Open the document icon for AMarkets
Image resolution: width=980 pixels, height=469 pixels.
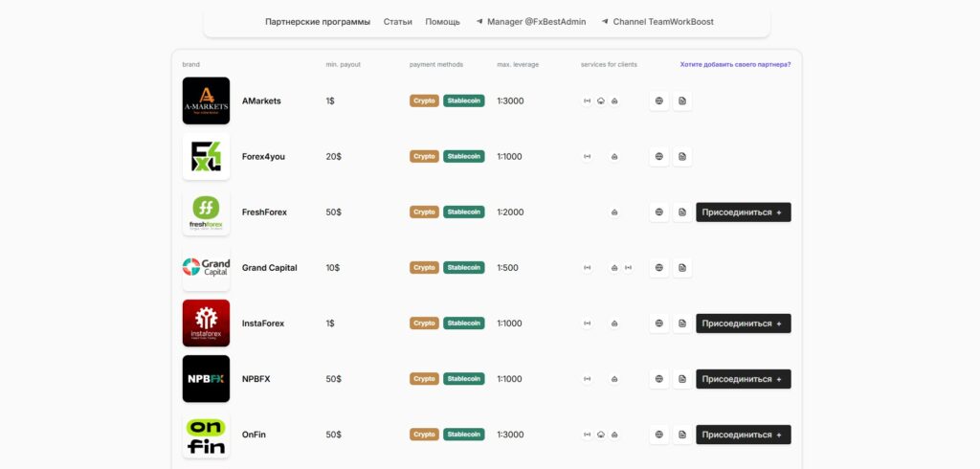click(x=681, y=100)
